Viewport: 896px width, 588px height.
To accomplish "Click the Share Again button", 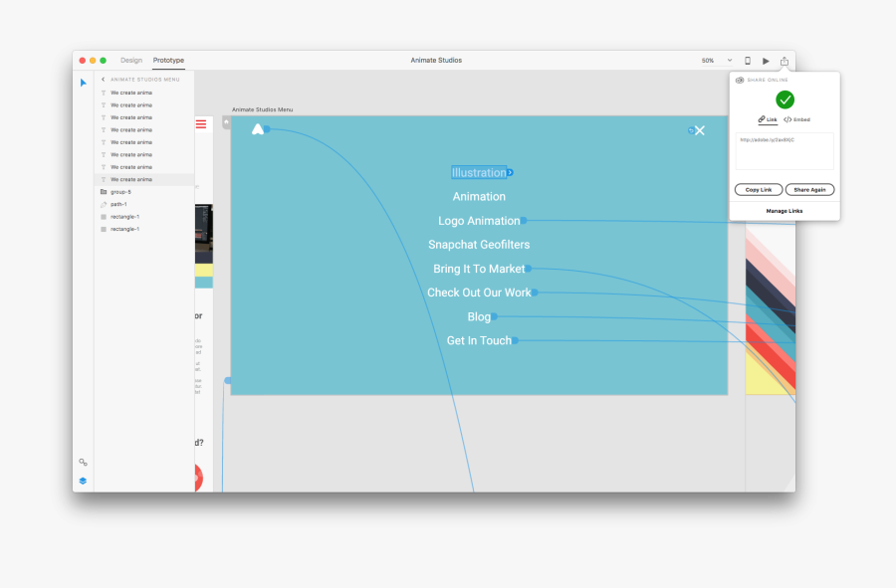I will (809, 190).
